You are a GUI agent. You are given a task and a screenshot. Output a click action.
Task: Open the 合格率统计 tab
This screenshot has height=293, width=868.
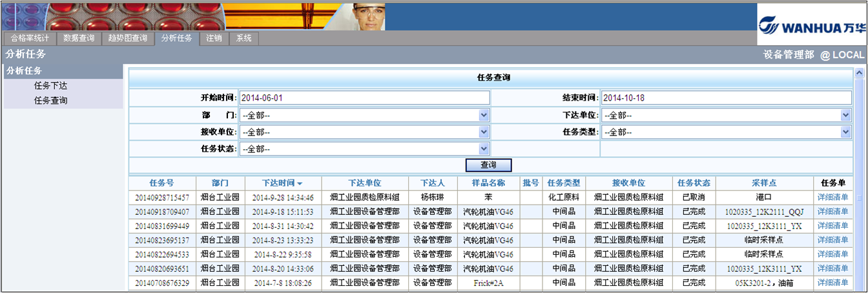30,38
